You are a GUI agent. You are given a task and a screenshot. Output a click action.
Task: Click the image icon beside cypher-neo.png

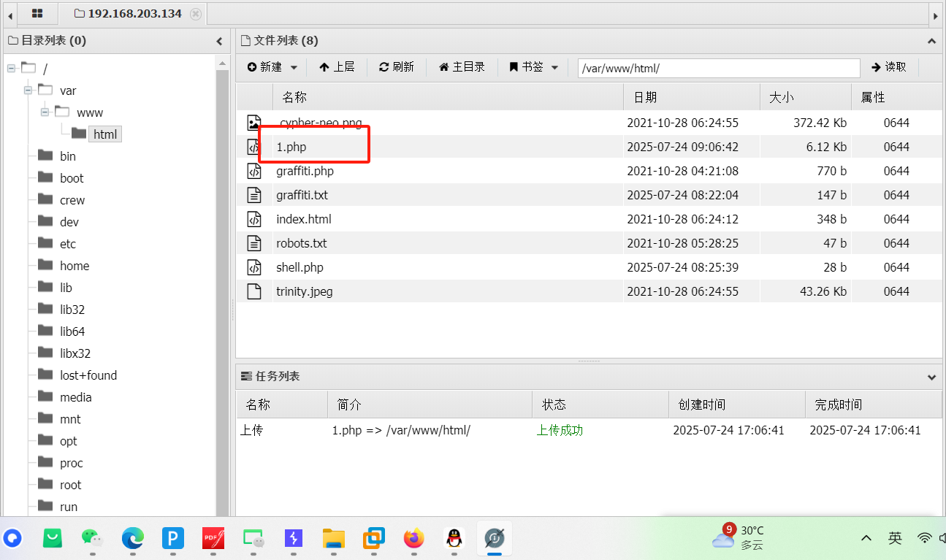(255, 122)
